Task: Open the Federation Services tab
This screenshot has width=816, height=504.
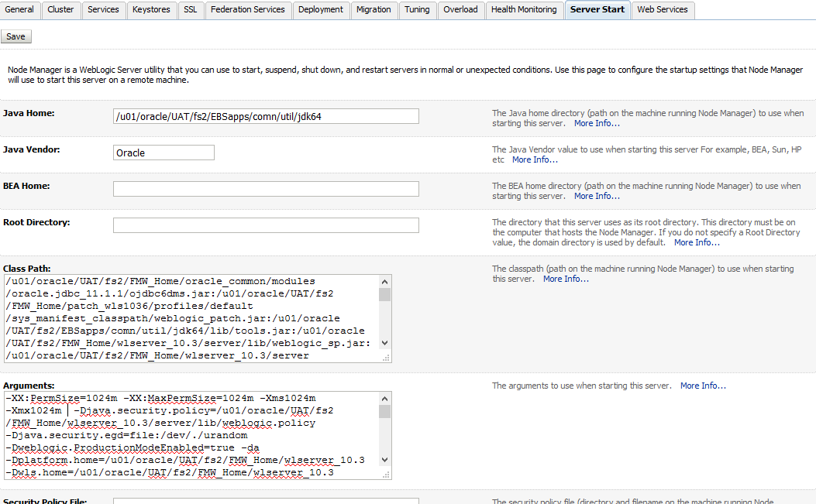Action: [x=248, y=9]
